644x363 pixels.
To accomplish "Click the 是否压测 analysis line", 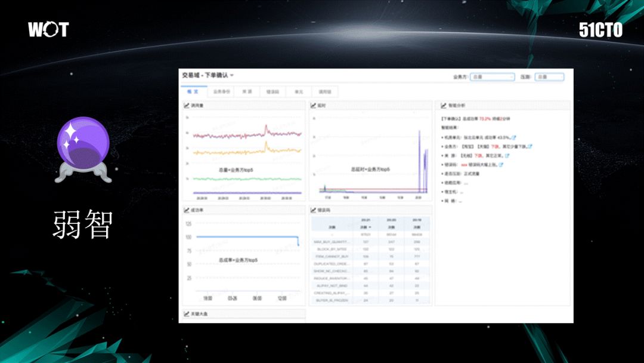I will (x=460, y=174).
